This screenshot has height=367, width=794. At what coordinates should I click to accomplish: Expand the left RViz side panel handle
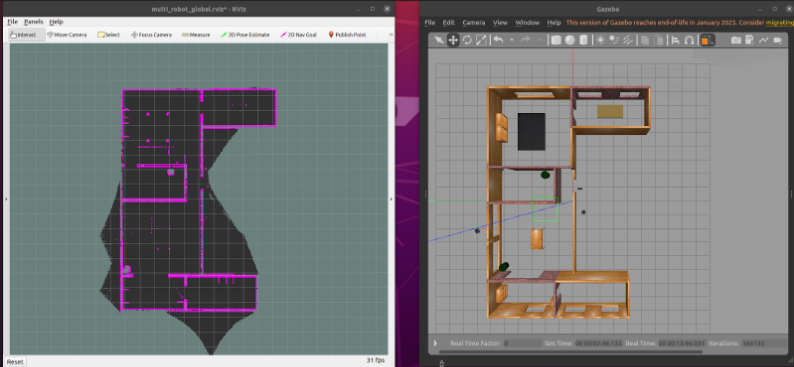6,199
